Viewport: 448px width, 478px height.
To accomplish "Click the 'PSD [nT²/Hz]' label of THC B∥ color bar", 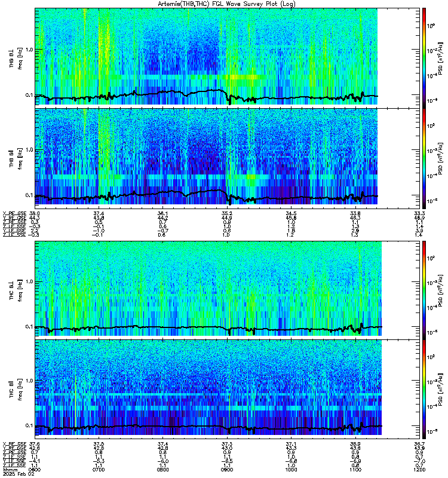I will coord(440,390).
